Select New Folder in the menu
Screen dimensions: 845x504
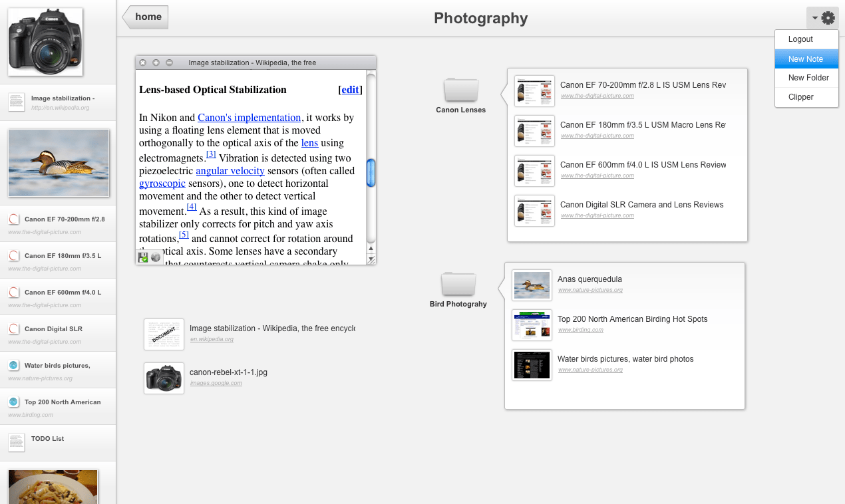click(806, 78)
